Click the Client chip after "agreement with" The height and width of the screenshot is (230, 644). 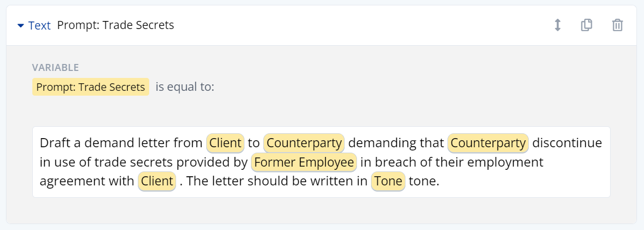pyautogui.click(x=157, y=181)
